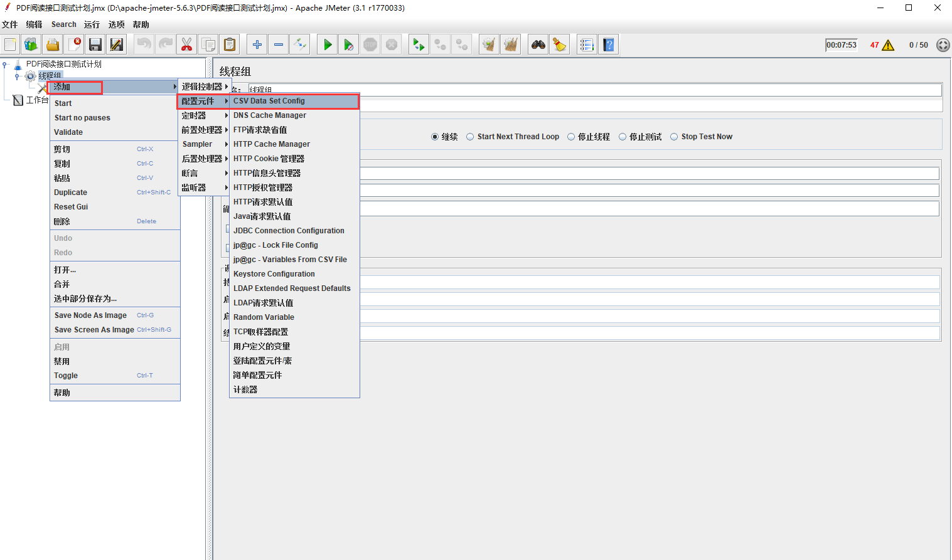Image resolution: width=952 pixels, height=560 pixels.
Task: Click the Save floppy disk toolbar icon
Action: [95, 45]
